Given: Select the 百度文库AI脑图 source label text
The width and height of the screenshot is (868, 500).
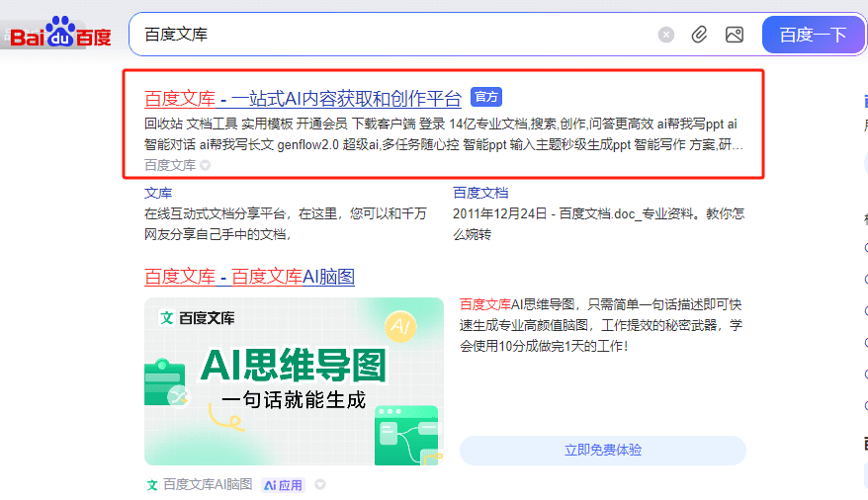Looking at the screenshot, I should tap(208, 484).
